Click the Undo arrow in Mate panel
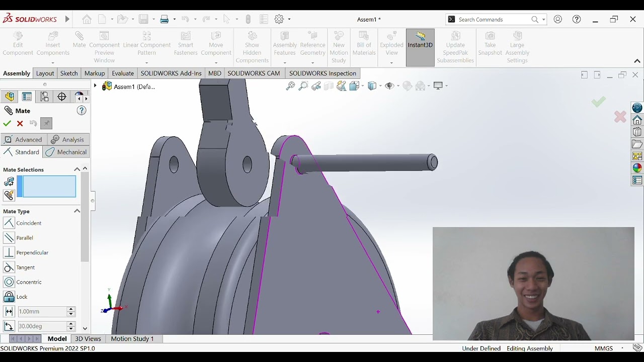This screenshot has width=644, height=362. click(33, 123)
